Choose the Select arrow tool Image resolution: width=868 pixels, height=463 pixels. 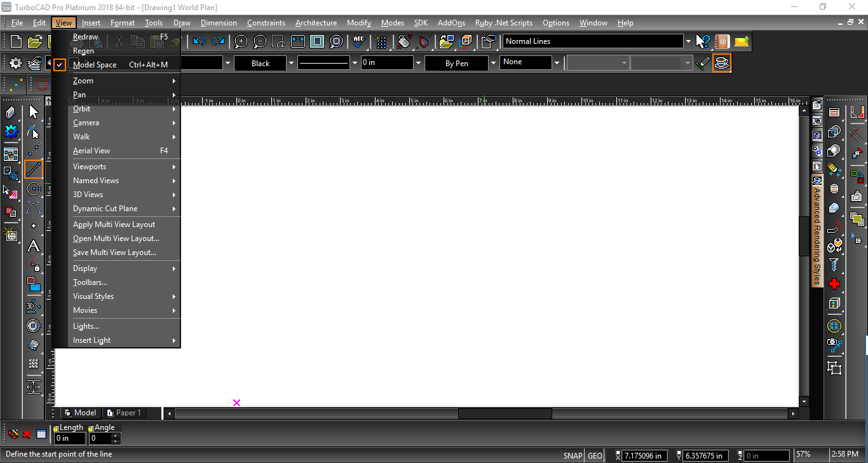click(x=34, y=113)
